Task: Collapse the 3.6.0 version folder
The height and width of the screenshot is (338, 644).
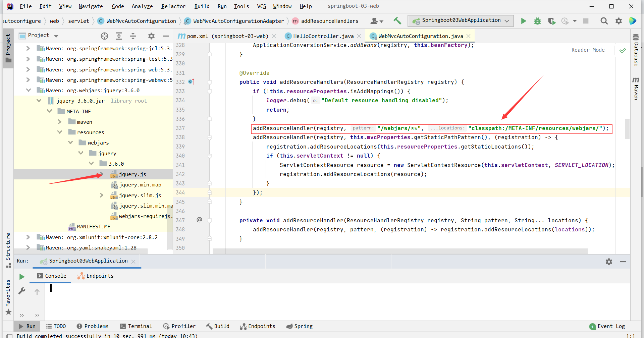Action: point(91,164)
